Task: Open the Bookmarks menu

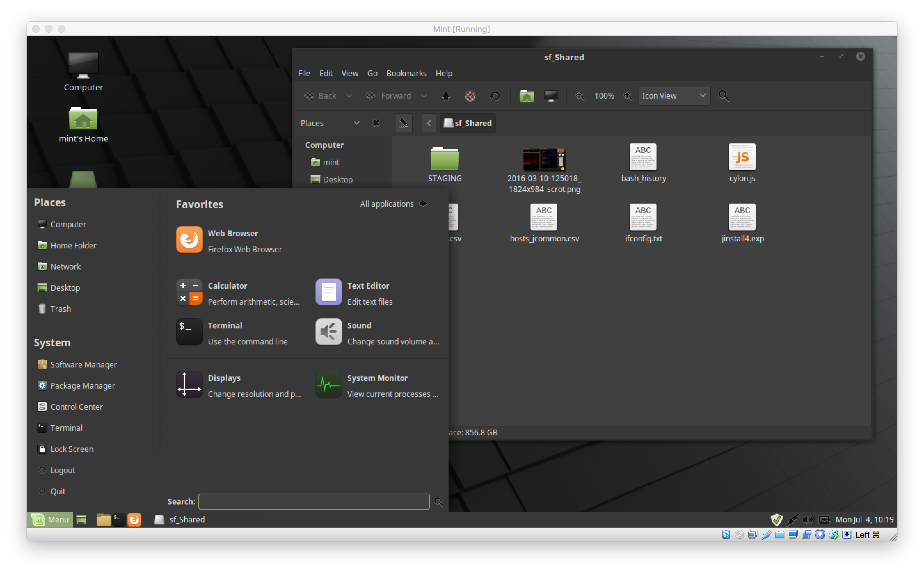Action: 406,74
